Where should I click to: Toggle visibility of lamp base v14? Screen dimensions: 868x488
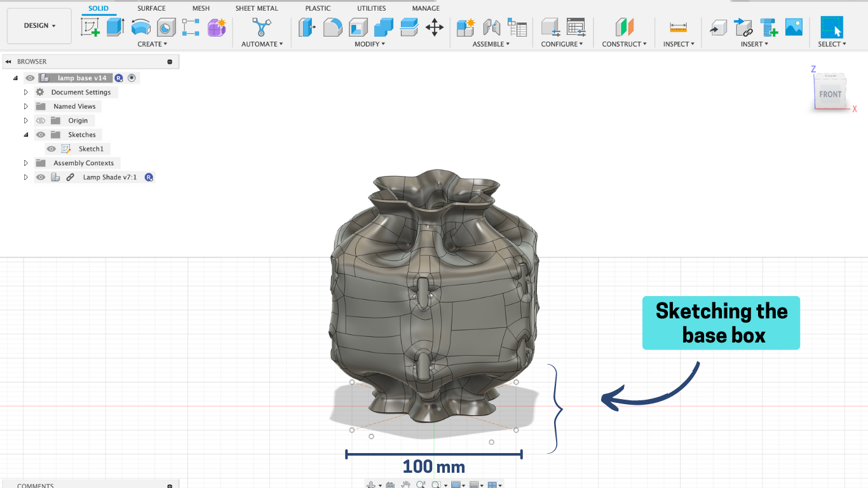[30, 78]
